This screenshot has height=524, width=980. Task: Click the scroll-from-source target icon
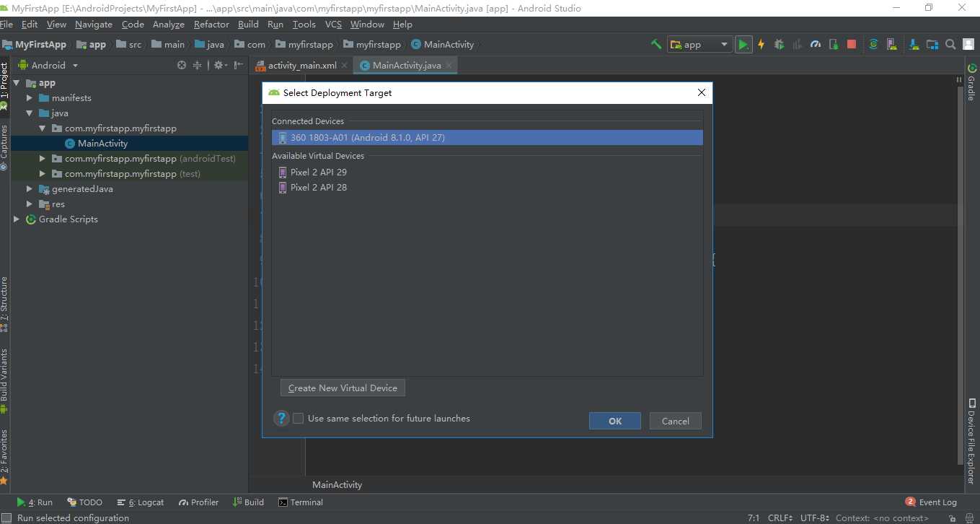[182, 65]
